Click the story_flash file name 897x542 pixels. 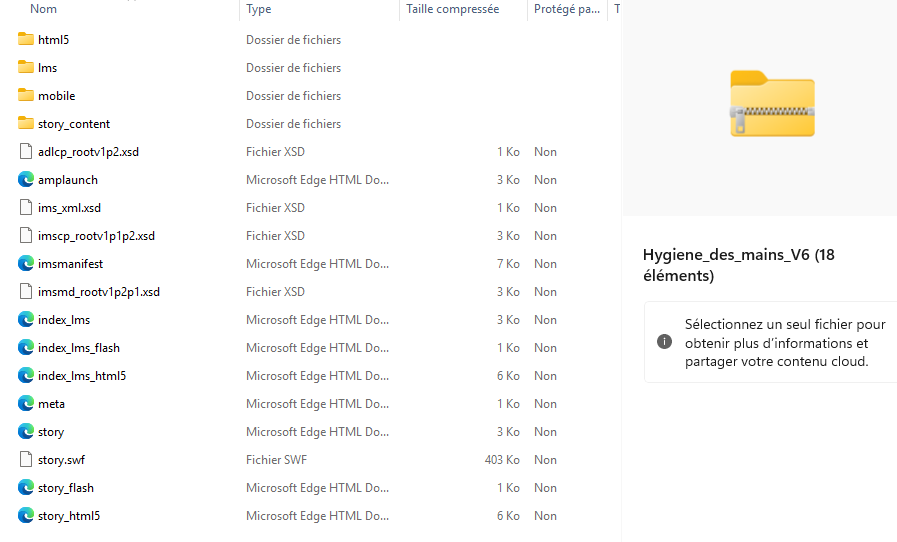(66, 488)
